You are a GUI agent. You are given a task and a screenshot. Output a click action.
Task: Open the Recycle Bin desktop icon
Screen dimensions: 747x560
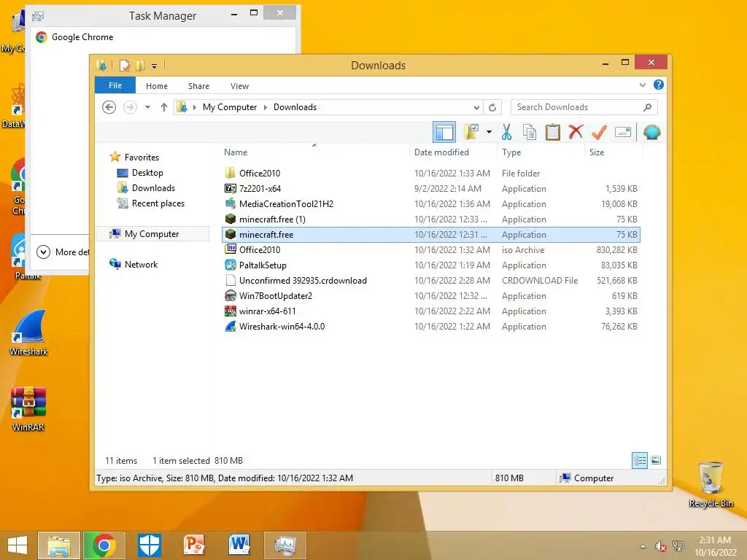[711, 484]
